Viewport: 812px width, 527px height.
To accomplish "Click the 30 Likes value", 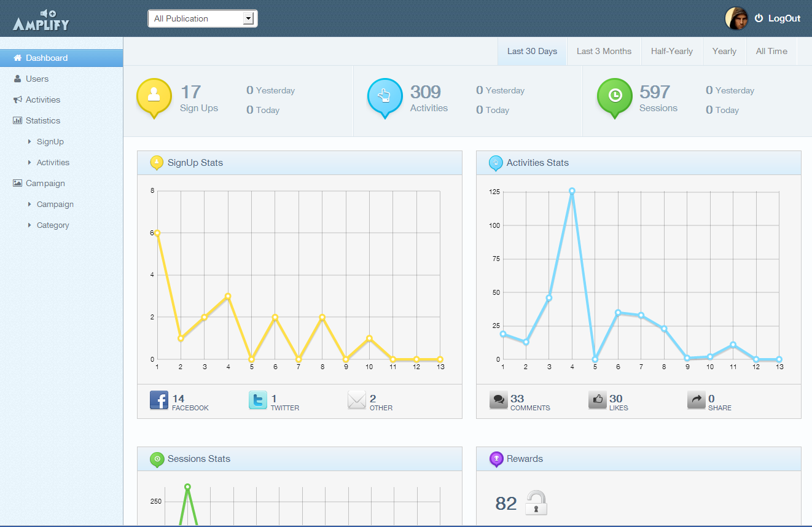I will (616, 399).
